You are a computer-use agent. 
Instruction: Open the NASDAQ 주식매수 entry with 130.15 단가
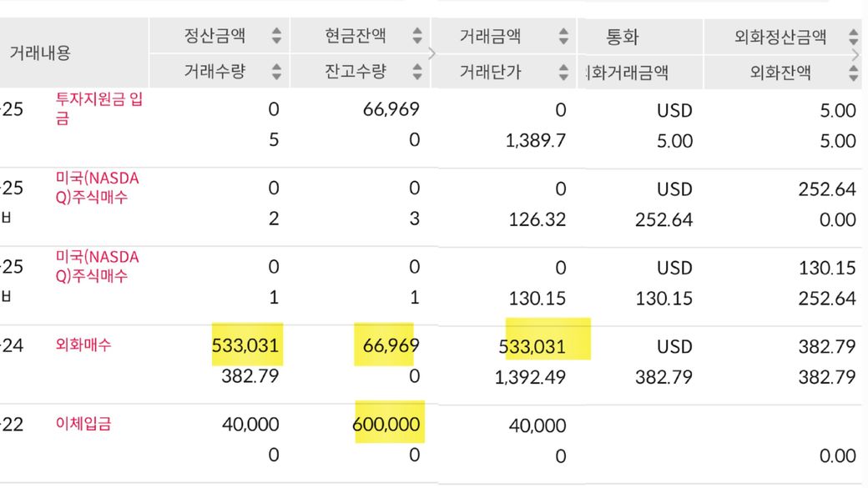[x=96, y=266]
